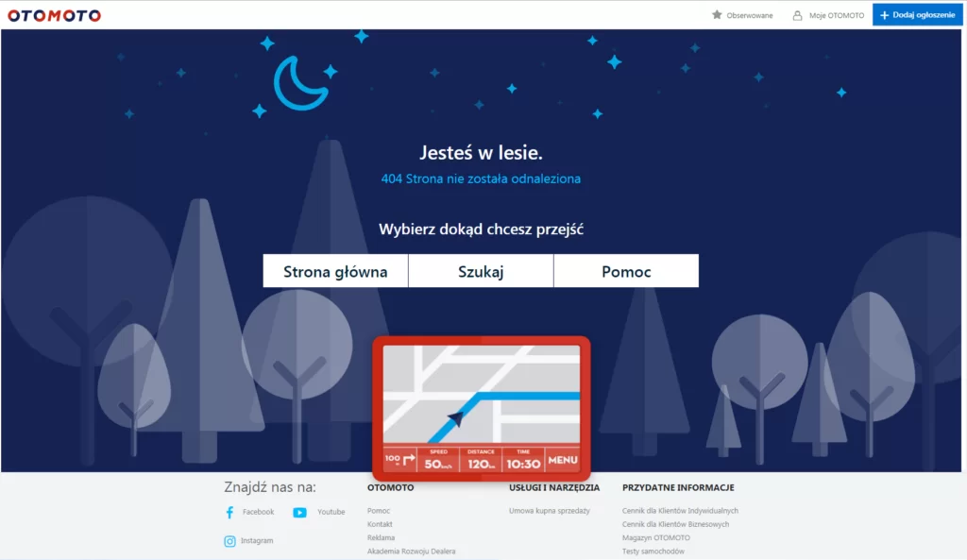967x560 pixels.
Task: Click the Youtube play icon
Action: coord(299,513)
